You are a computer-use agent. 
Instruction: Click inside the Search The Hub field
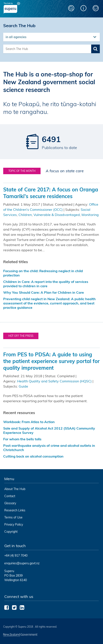point(47,49)
